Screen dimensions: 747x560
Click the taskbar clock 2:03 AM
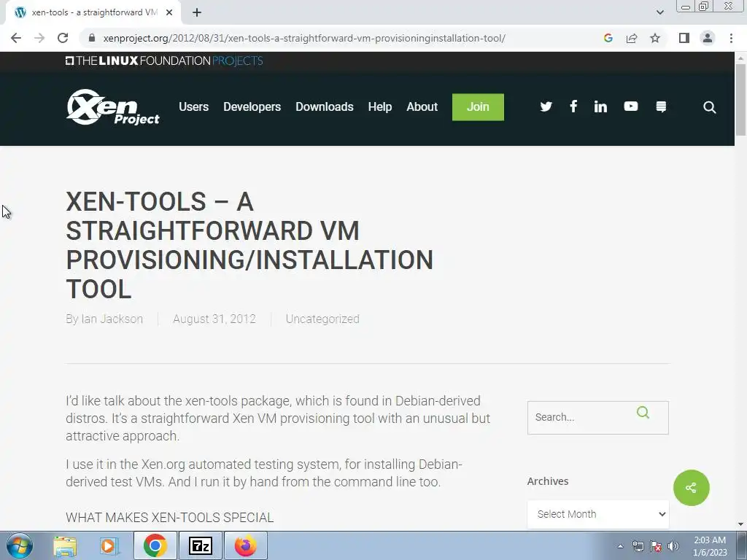[x=710, y=540]
